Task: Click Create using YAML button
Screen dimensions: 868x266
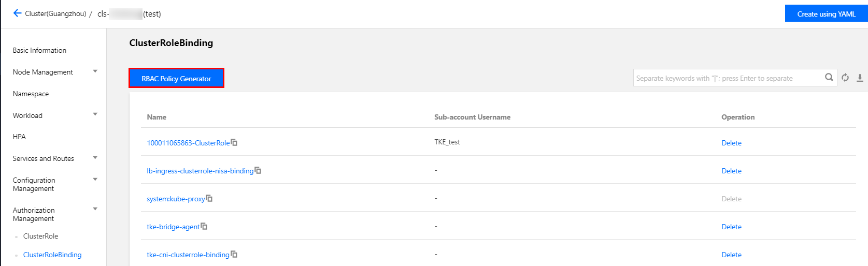Action: [826, 14]
